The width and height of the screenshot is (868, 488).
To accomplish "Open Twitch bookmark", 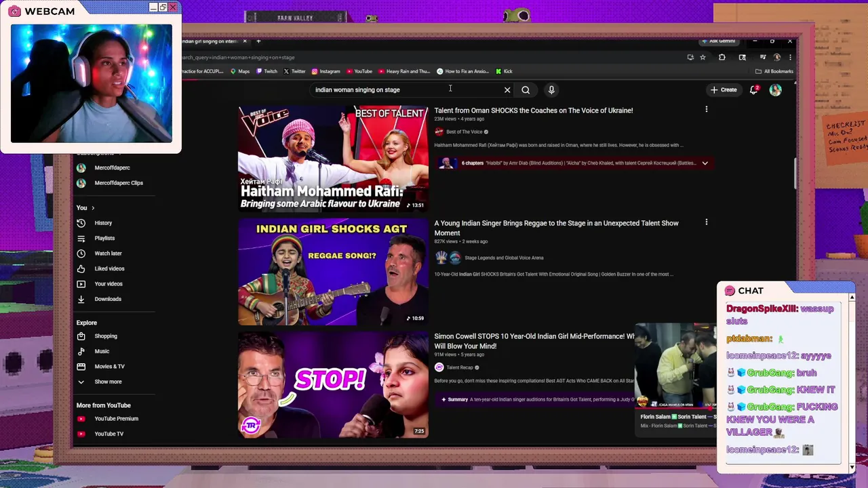I will click(267, 71).
